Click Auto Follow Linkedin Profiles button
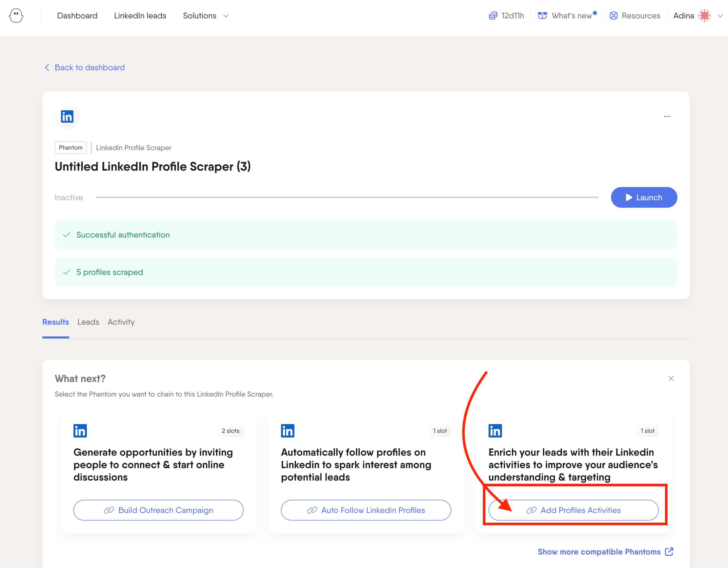This screenshot has width=728, height=568. click(366, 510)
